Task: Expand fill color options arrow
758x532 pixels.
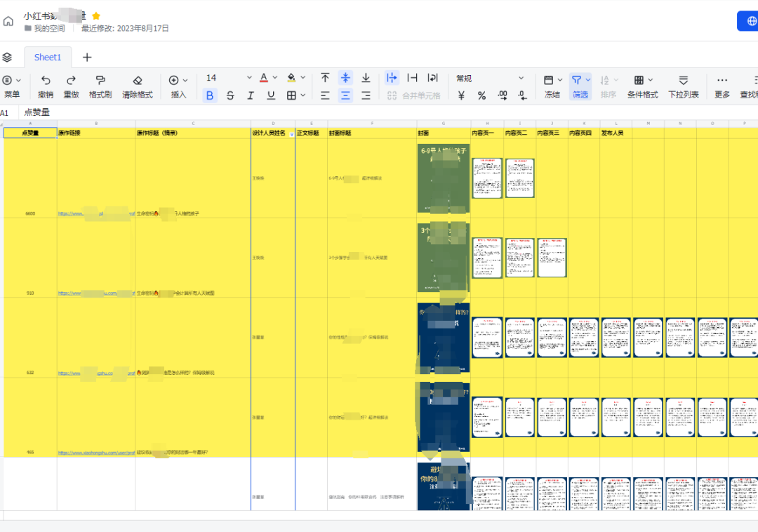Action: click(x=303, y=77)
